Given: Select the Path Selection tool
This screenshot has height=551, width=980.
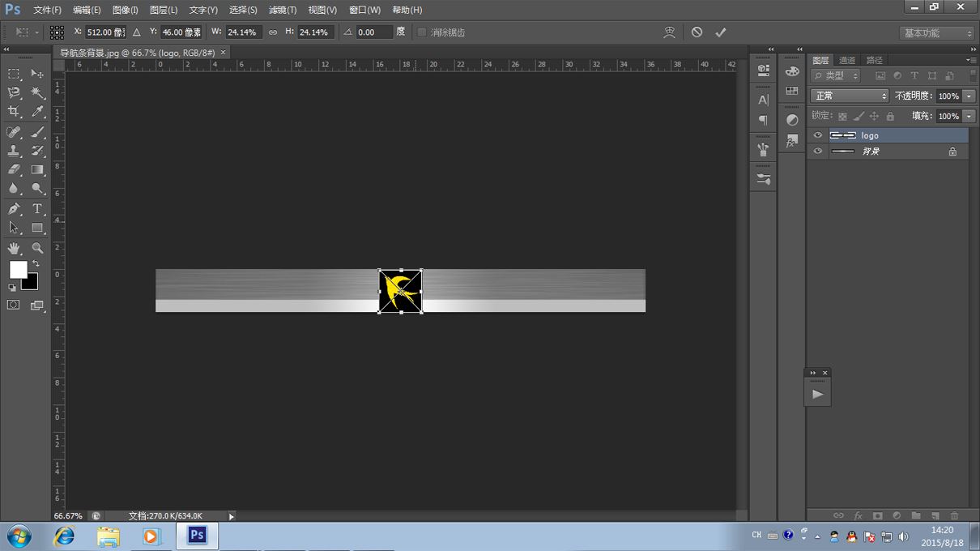Looking at the screenshot, I should coord(14,229).
